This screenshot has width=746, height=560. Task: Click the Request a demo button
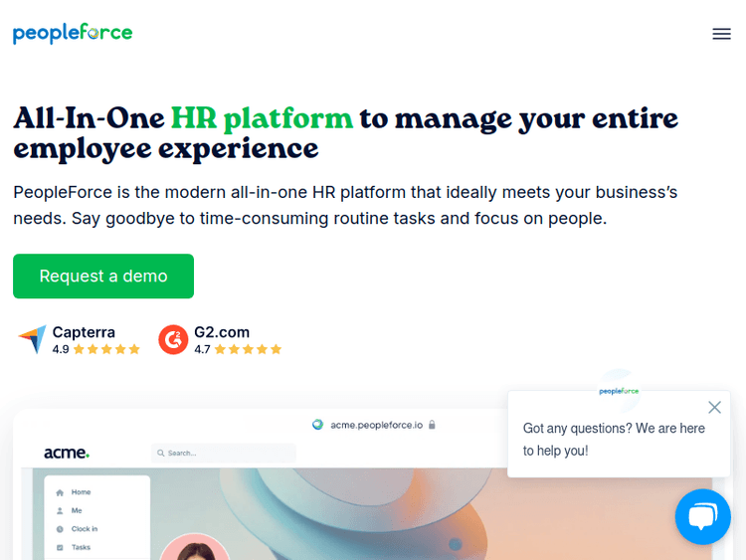(x=103, y=276)
